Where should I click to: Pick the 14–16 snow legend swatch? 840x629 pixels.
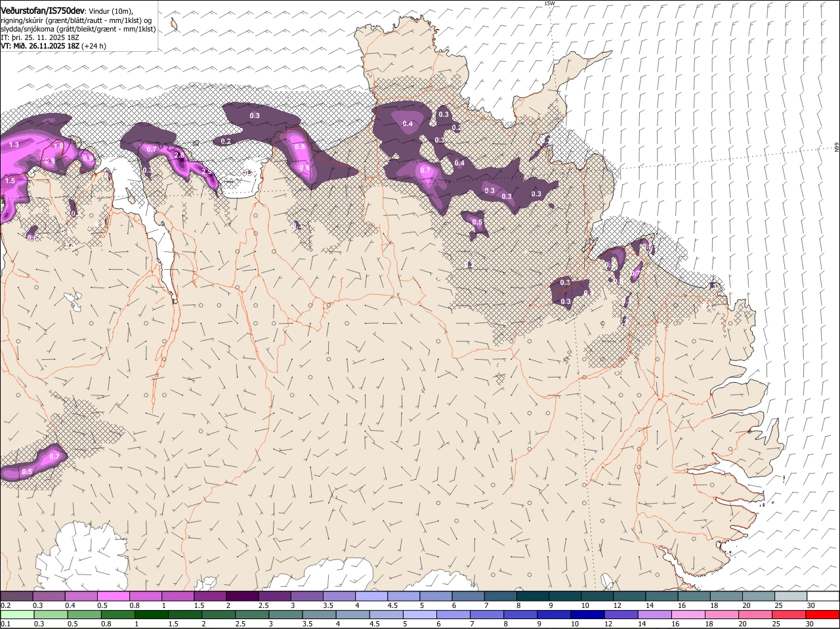point(661,596)
